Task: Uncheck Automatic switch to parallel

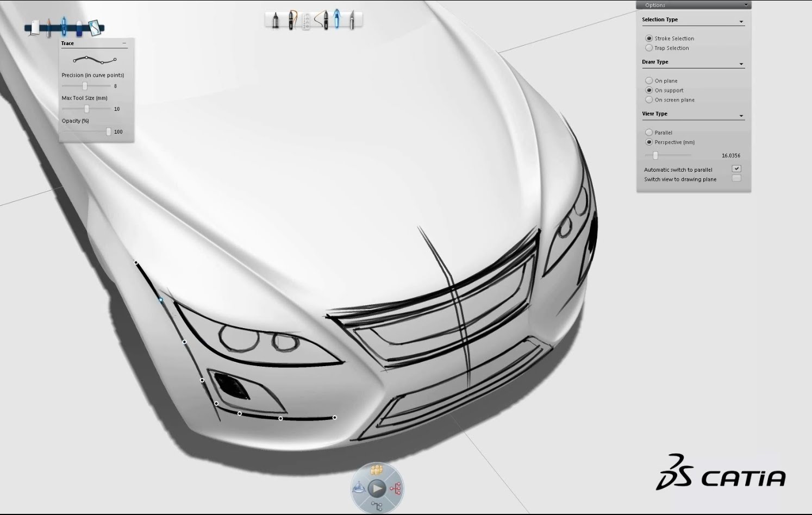Action: point(736,169)
